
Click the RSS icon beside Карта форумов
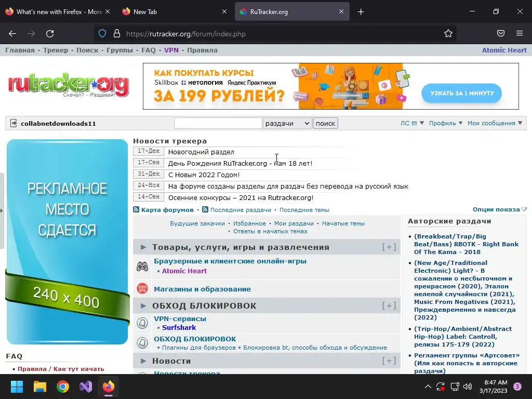pyautogui.click(x=136, y=210)
